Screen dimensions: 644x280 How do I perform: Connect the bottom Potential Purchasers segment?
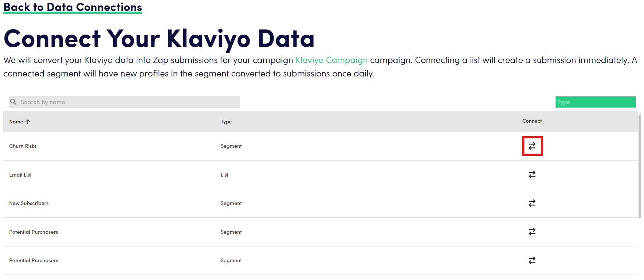532,260
